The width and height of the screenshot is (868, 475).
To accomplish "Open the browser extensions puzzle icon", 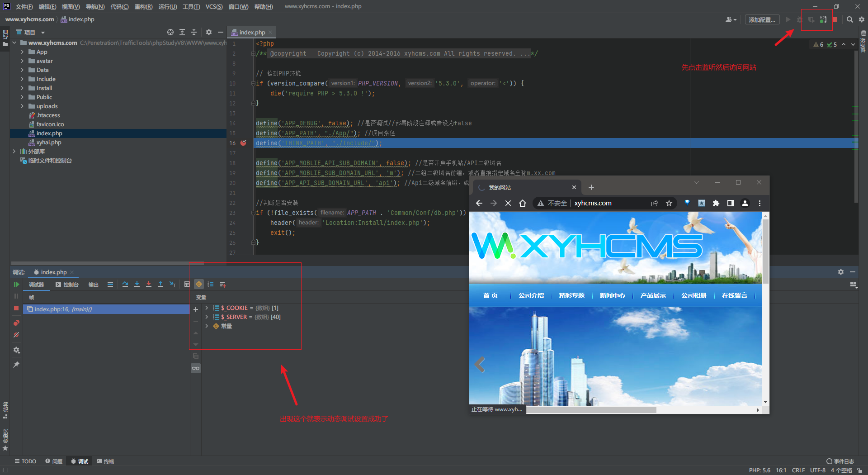I will 716,203.
